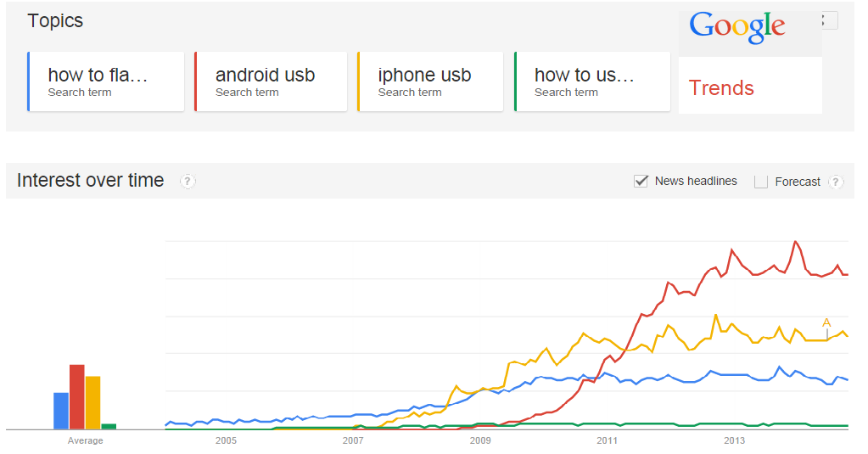Select the 'how to fla…' search term card
Image resolution: width=868 pixels, height=454 pixels.
106,81
